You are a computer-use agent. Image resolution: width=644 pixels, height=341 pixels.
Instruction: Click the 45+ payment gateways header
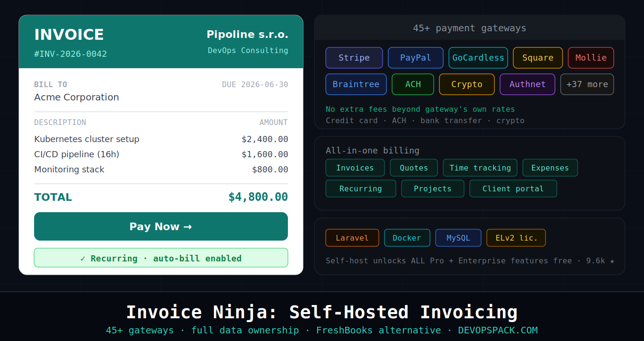click(469, 28)
